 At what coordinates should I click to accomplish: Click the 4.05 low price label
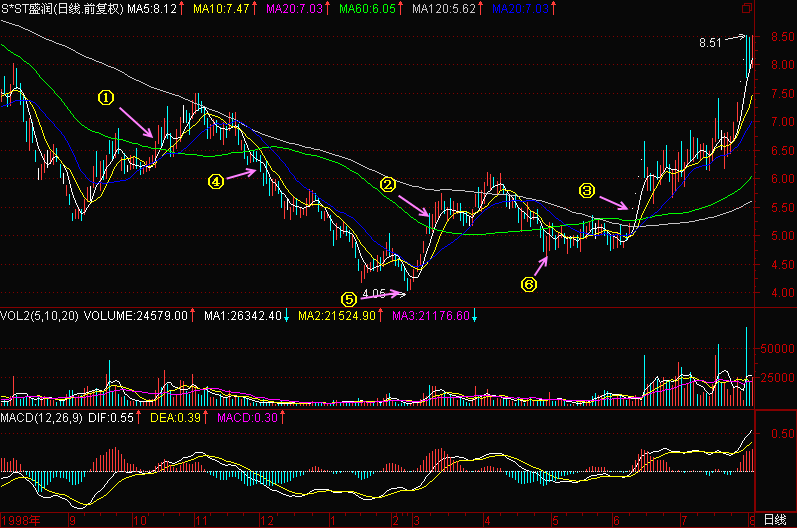[374, 293]
